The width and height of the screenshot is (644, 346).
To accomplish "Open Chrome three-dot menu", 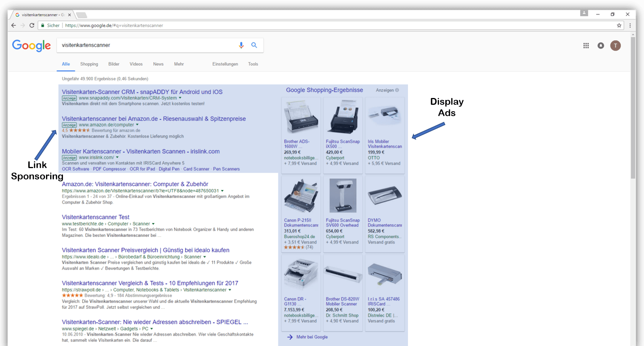I will point(630,26).
